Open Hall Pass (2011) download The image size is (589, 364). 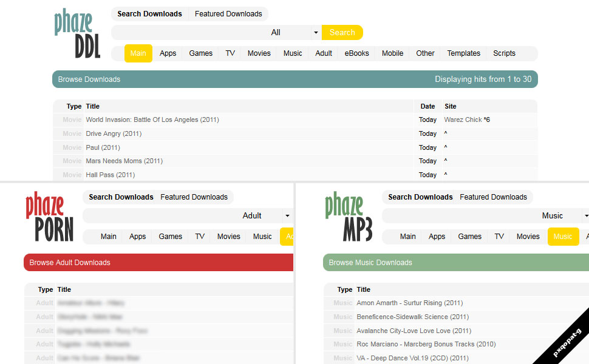click(110, 175)
